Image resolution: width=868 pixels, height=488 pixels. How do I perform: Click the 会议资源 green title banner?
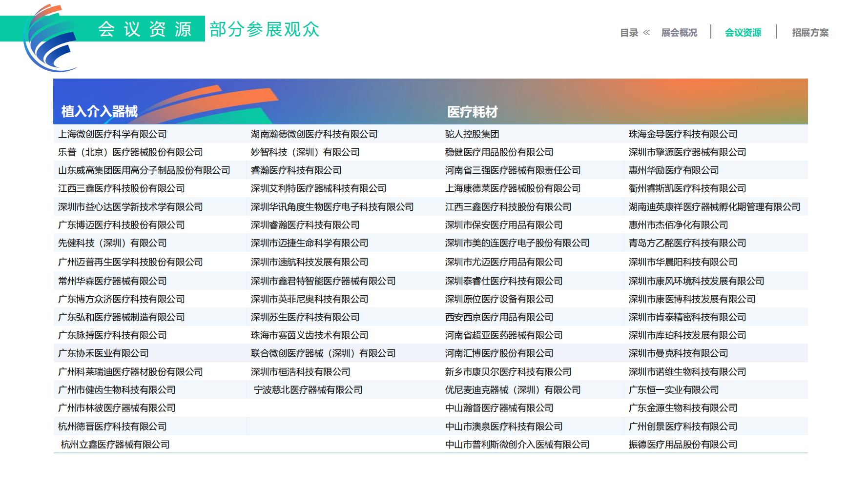[145, 29]
